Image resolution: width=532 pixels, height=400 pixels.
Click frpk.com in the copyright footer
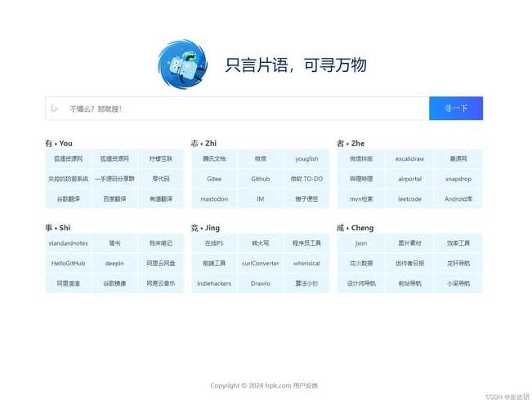278,385
